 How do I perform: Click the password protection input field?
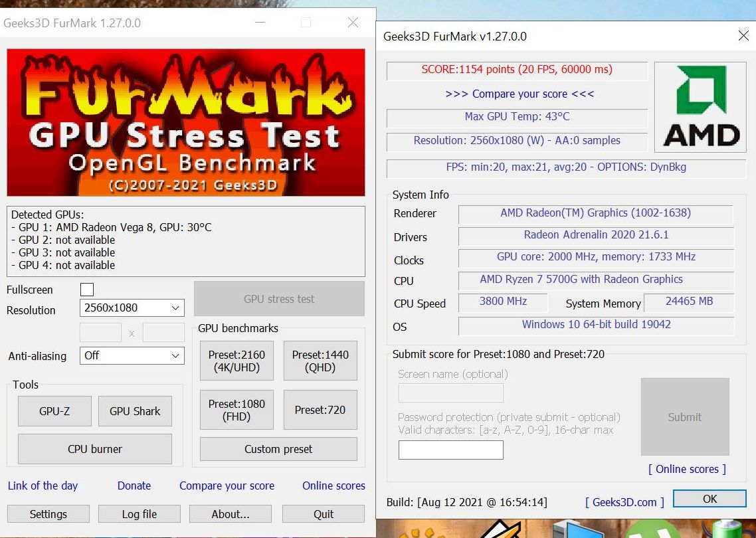point(451,450)
